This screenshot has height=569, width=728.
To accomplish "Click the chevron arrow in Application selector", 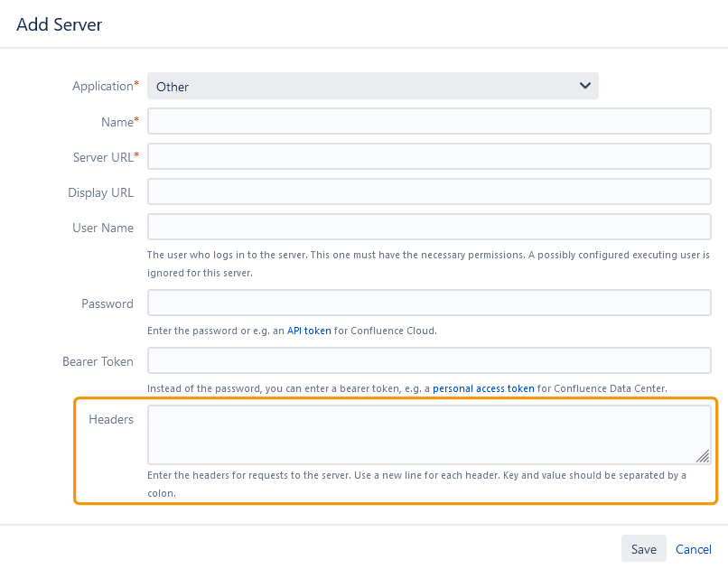I will pos(584,86).
